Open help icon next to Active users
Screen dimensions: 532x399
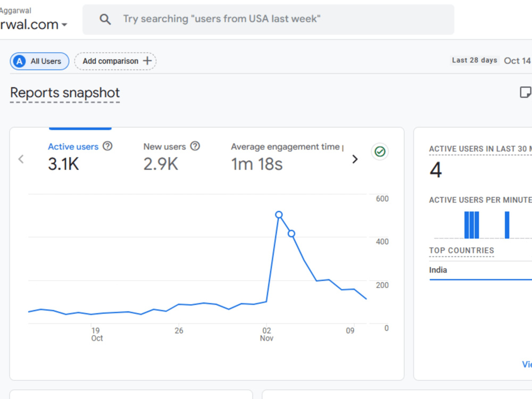click(107, 146)
